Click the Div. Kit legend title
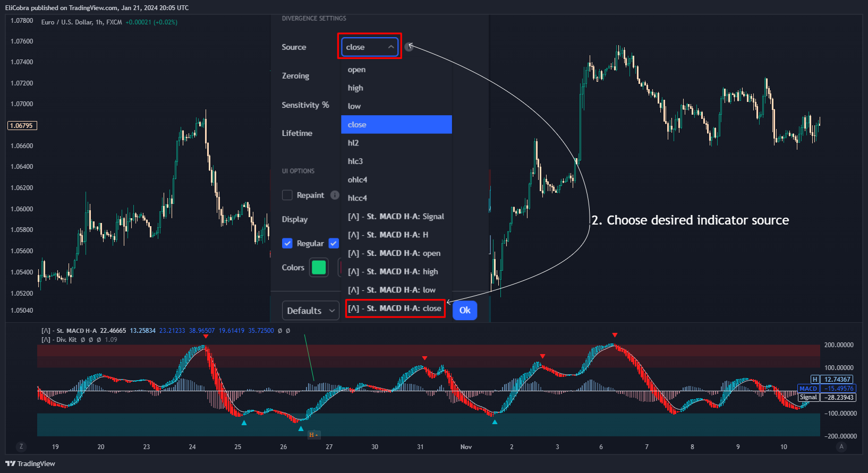Viewport: 868px width, 473px height. 59,340
